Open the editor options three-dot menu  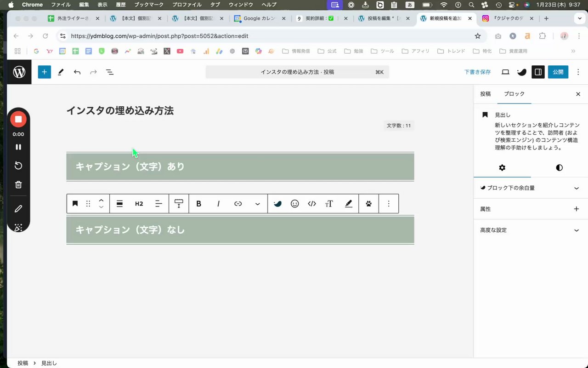578,72
